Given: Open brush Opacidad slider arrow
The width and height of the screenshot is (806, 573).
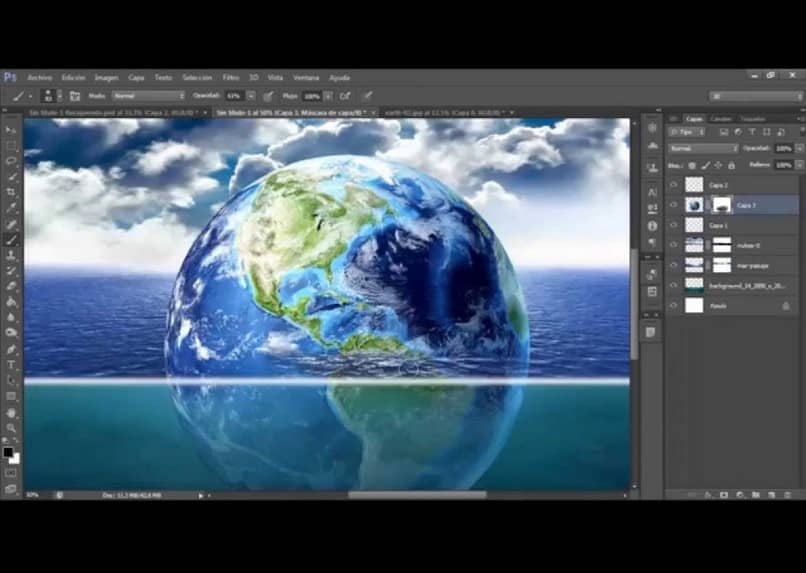Looking at the screenshot, I should click(x=251, y=96).
